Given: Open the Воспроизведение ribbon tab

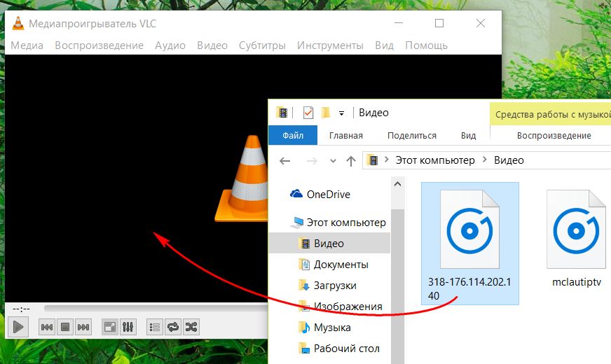Looking at the screenshot, I should point(554,136).
